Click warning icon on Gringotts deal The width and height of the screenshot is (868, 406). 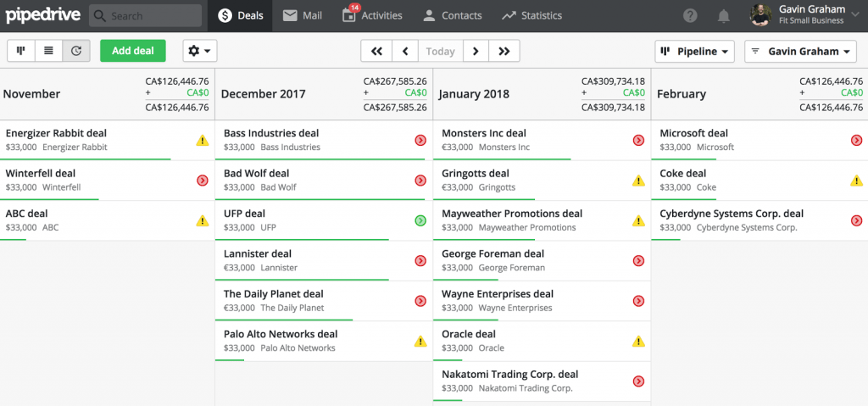(x=638, y=180)
